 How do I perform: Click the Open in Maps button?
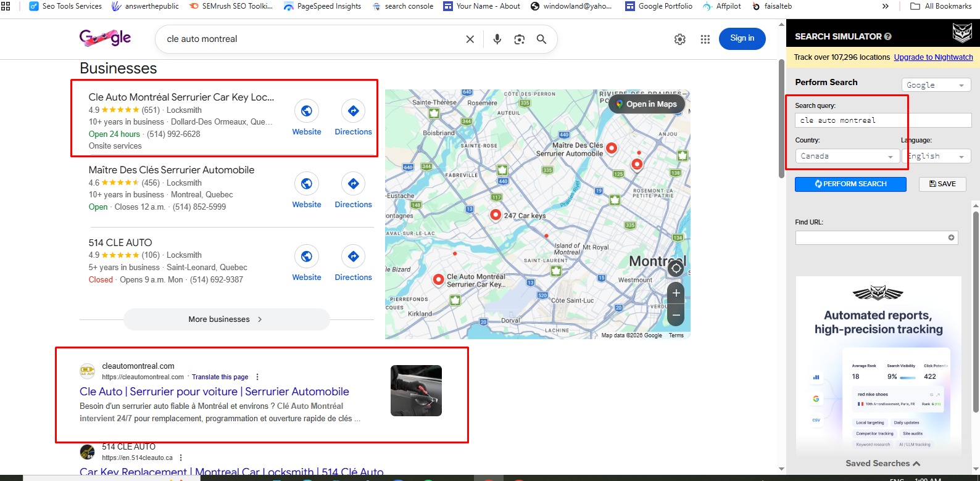pyautogui.click(x=647, y=104)
